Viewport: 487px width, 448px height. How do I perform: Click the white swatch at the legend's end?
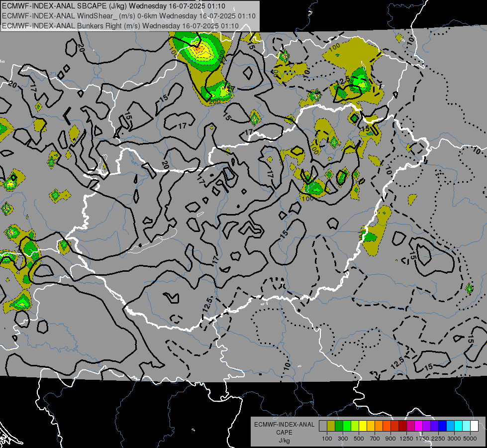coord(474,426)
